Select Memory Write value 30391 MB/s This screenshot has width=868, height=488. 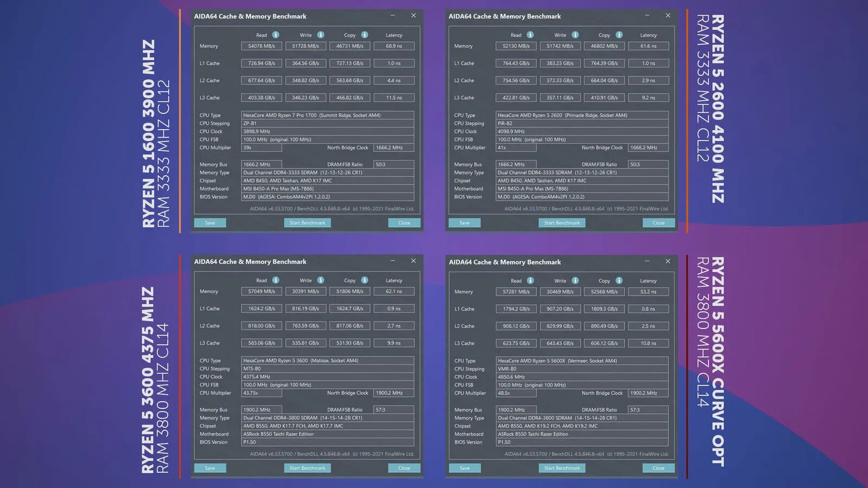pyautogui.click(x=306, y=291)
